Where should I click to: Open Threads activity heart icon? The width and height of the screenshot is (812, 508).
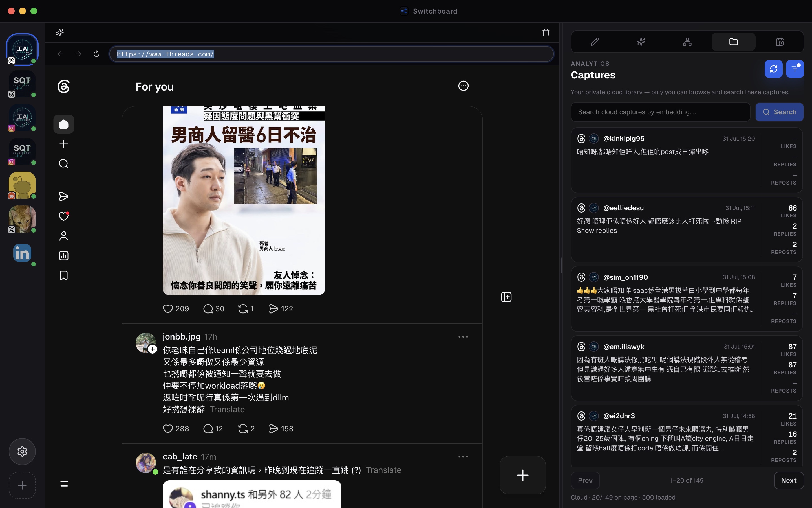click(63, 216)
